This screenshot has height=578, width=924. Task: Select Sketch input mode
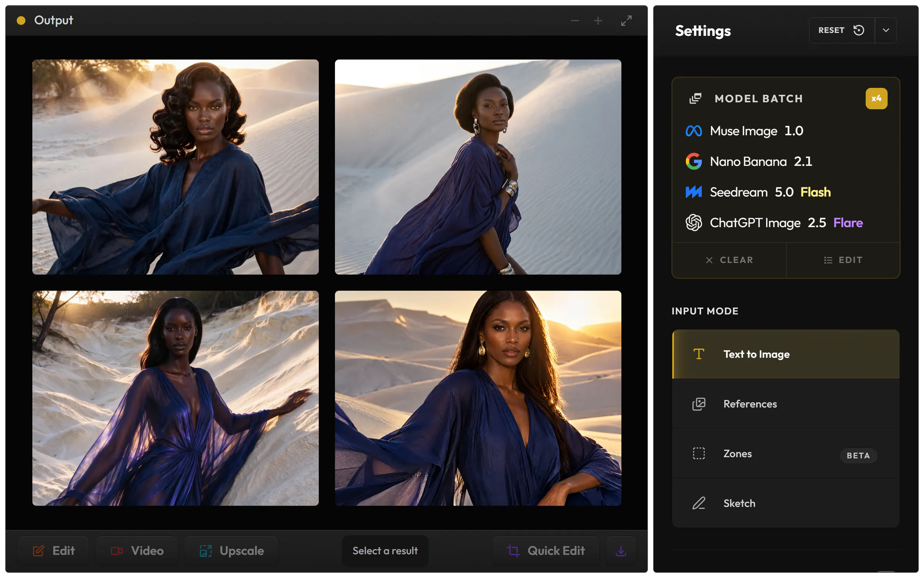point(786,503)
